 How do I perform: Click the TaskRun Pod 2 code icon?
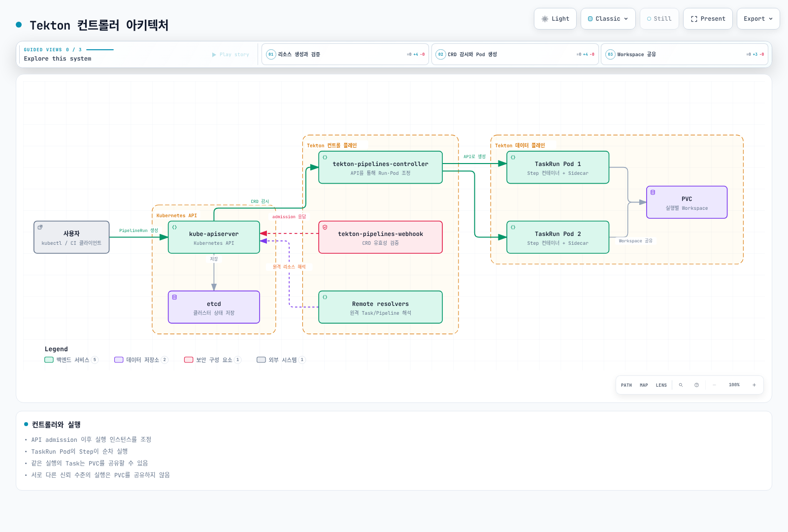tap(513, 227)
